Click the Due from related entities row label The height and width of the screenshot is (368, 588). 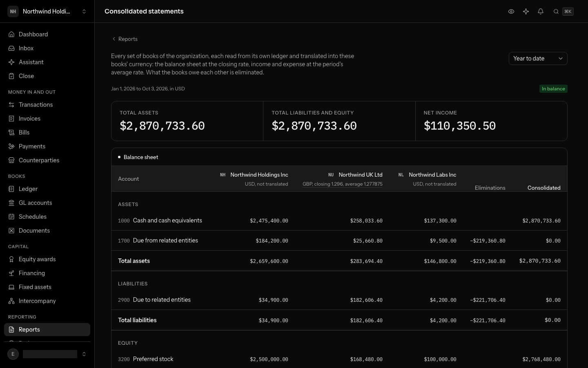click(165, 240)
